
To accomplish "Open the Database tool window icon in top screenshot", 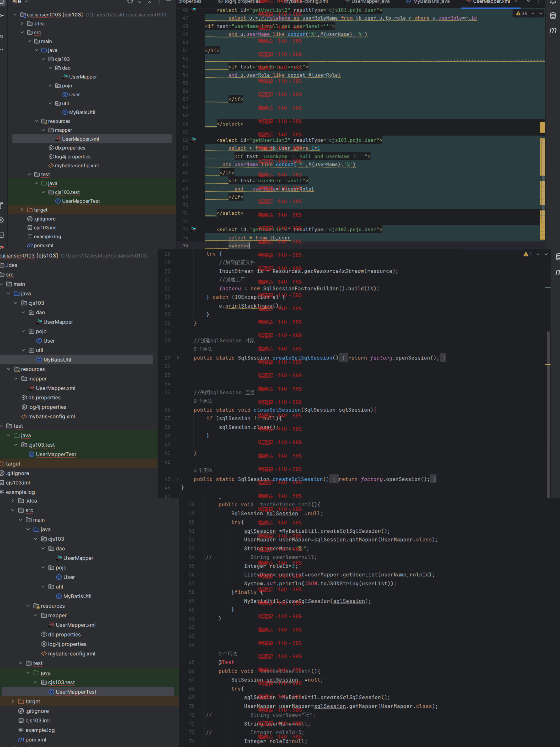I will pyautogui.click(x=553, y=15).
